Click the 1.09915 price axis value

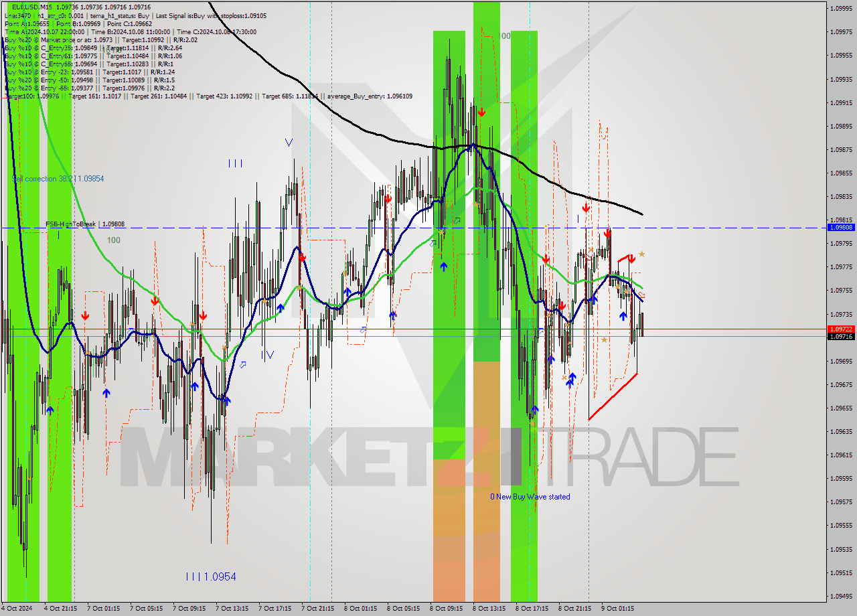841,102
